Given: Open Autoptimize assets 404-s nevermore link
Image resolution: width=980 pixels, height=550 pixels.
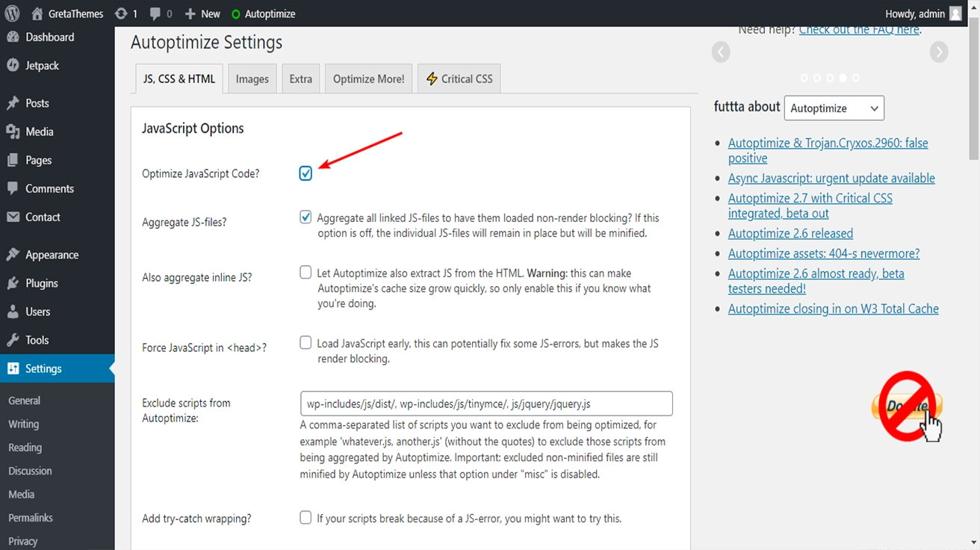Looking at the screenshot, I should tap(824, 253).
